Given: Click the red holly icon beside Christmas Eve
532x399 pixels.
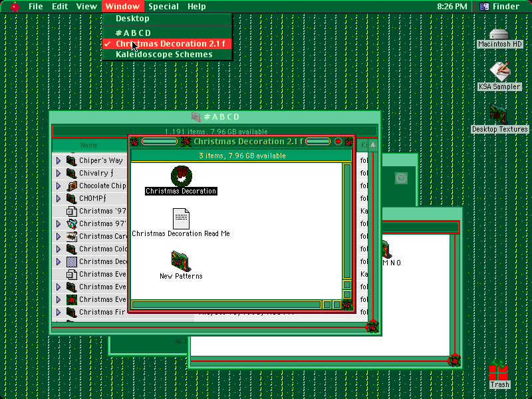Looking at the screenshot, I should pos(72,300).
